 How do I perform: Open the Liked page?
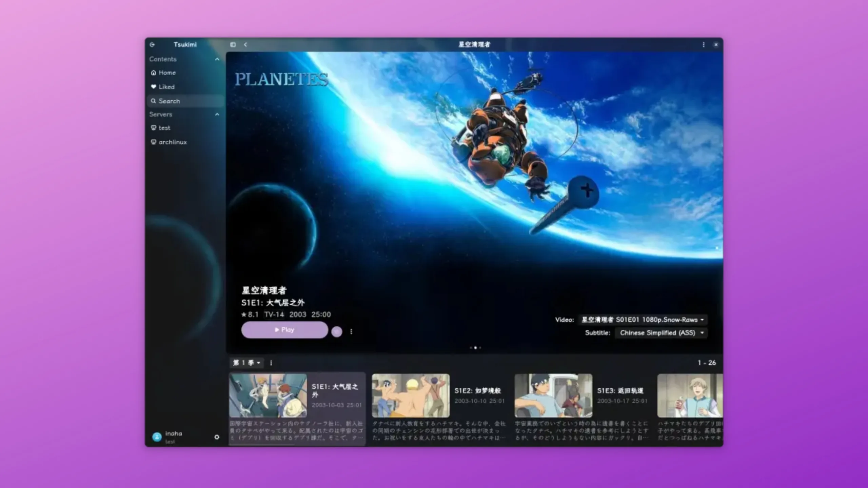click(x=185, y=87)
